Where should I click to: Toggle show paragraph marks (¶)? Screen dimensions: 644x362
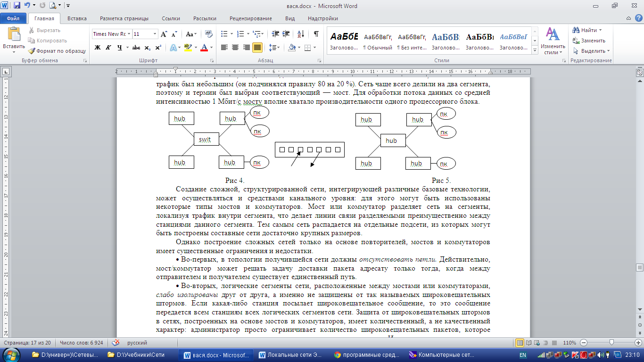(x=316, y=34)
